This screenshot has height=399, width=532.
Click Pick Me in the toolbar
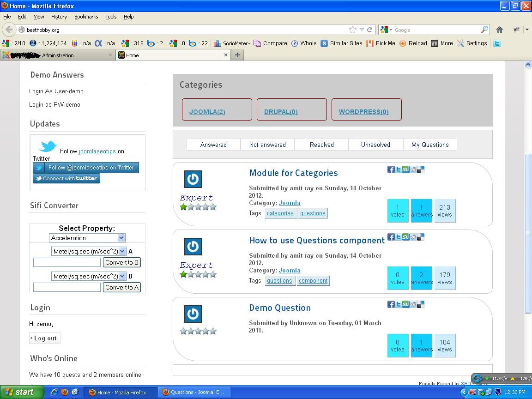pyautogui.click(x=381, y=43)
